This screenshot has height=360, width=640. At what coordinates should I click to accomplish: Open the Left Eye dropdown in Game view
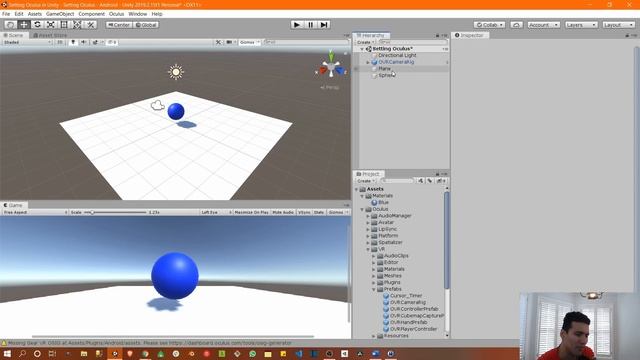(x=216, y=212)
